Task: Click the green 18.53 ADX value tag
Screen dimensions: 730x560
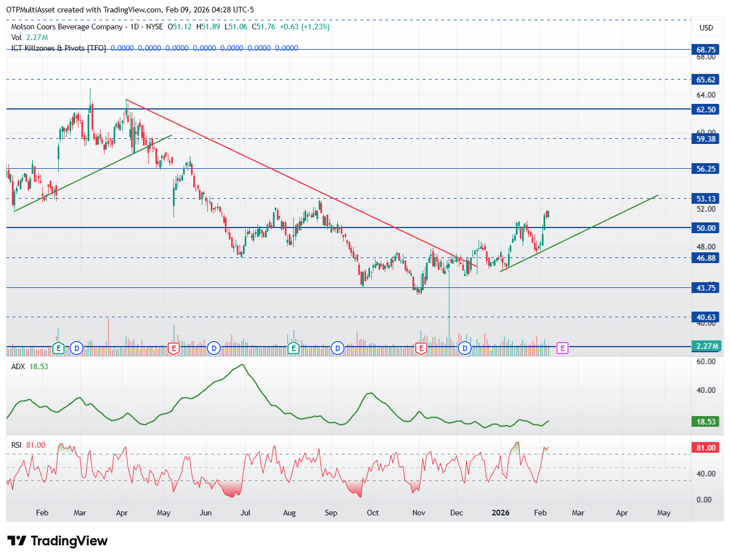Action: (706, 422)
